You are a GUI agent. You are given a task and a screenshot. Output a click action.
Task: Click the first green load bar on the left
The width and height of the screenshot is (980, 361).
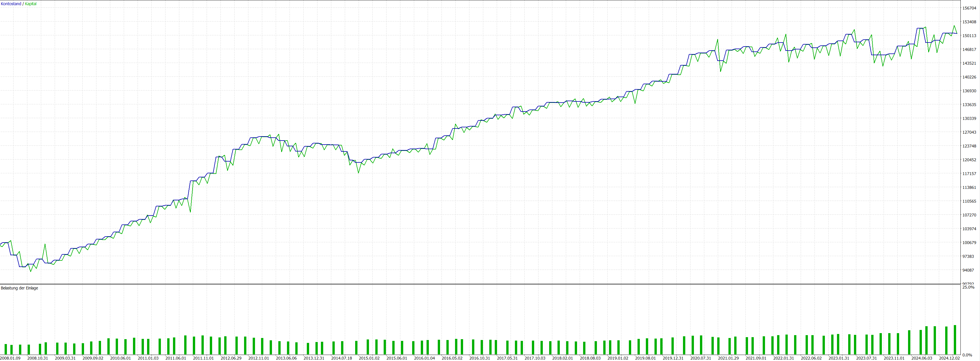[x=6, y=349]
